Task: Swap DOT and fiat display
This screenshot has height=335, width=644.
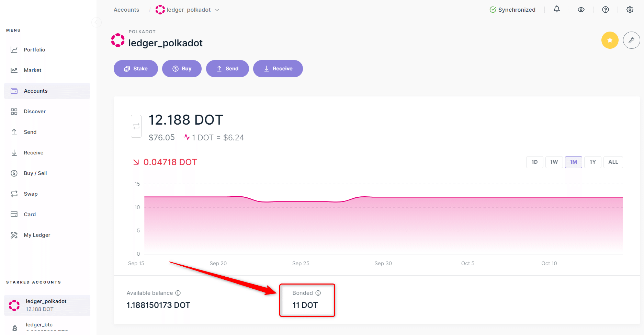Action: coord(136,126)
